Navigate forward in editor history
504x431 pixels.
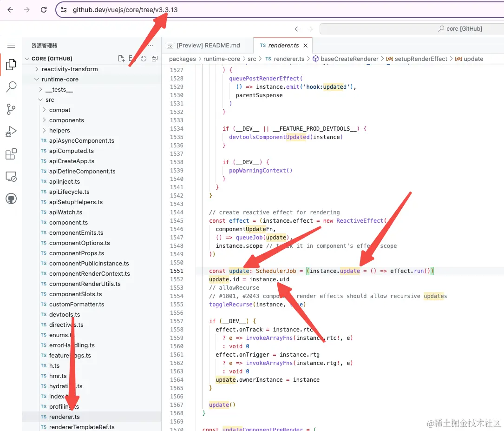click(x=310, y=29)
